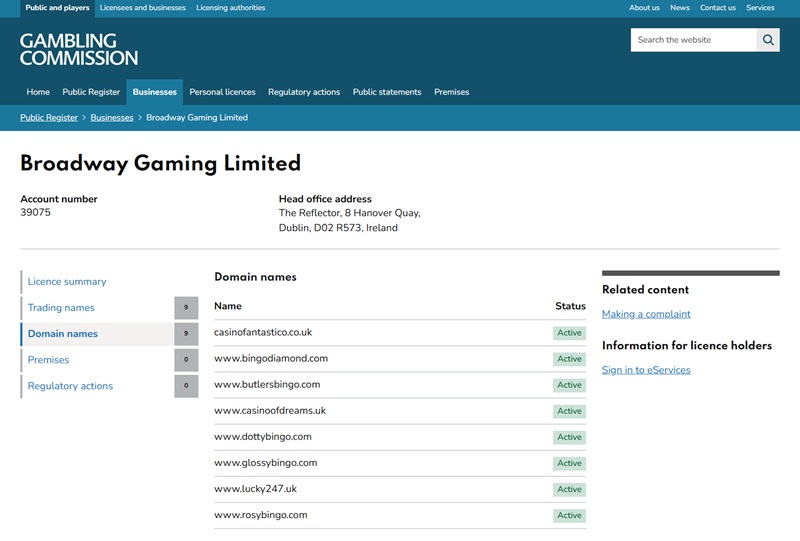Open Public statements navigation item
The width and height of the screenshot is (800, 541).
pyautogui.click(x=387, y=92)
